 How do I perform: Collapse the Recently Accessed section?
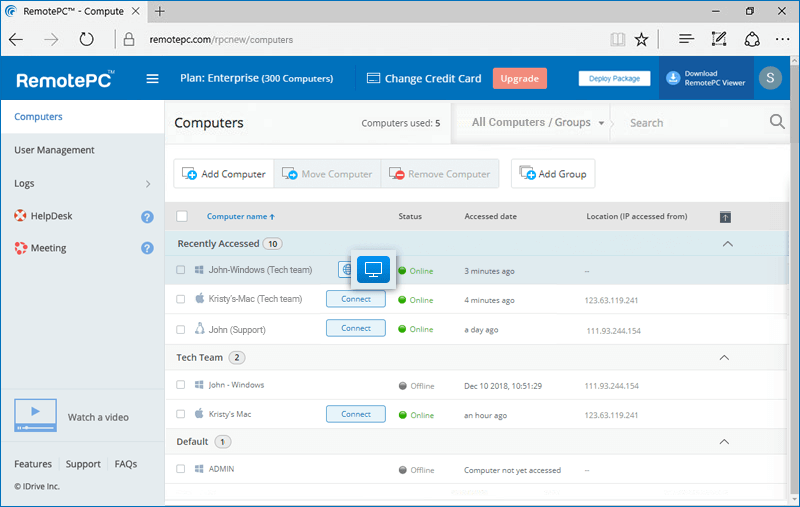(x=728, y=244)
